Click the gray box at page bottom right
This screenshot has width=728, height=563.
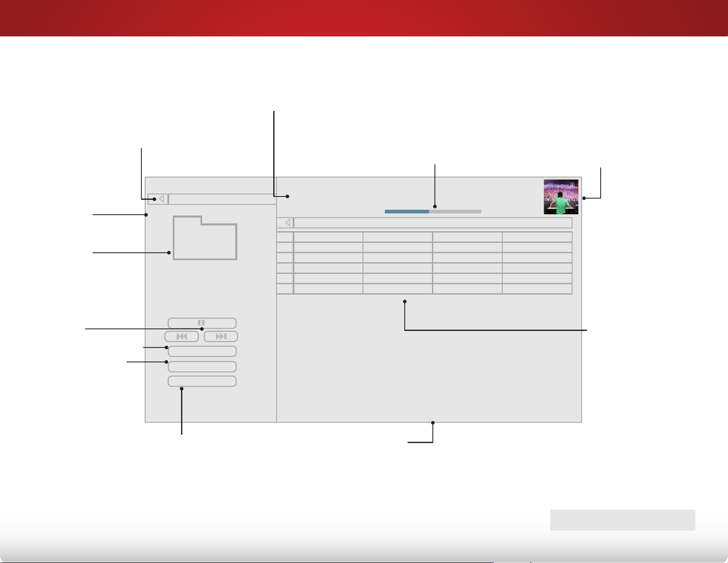(x=623, y=520)
